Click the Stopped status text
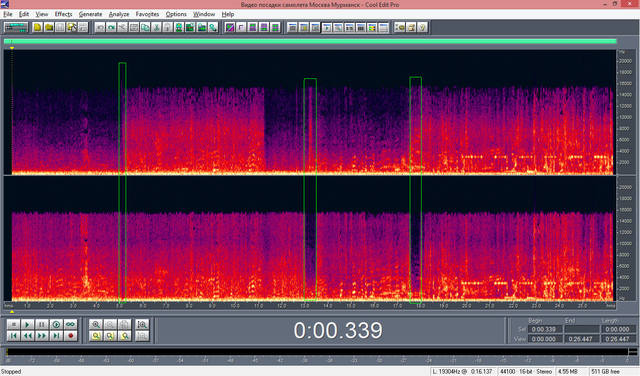Viewport: 640px width, 376px height. (11, 372)
